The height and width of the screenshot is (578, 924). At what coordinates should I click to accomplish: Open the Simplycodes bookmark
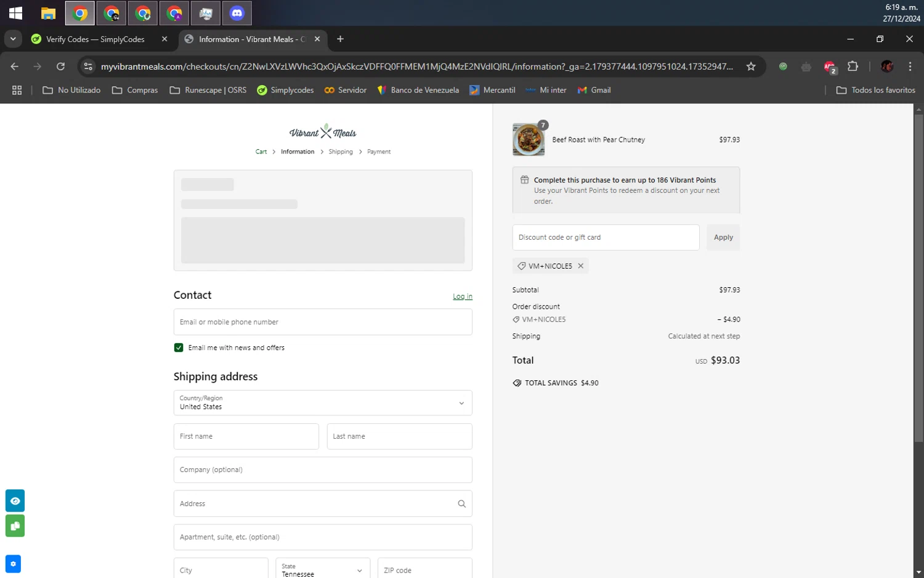coord(285,90)
